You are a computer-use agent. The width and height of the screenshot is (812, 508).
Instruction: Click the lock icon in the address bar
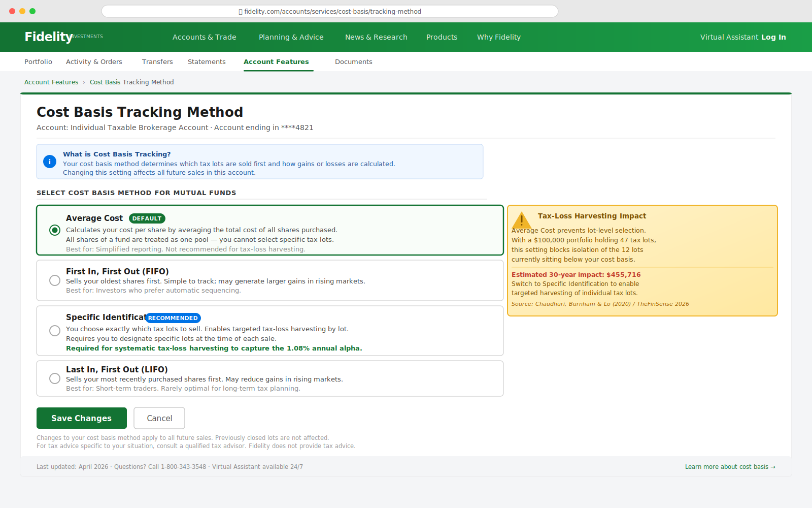[240, 11]
